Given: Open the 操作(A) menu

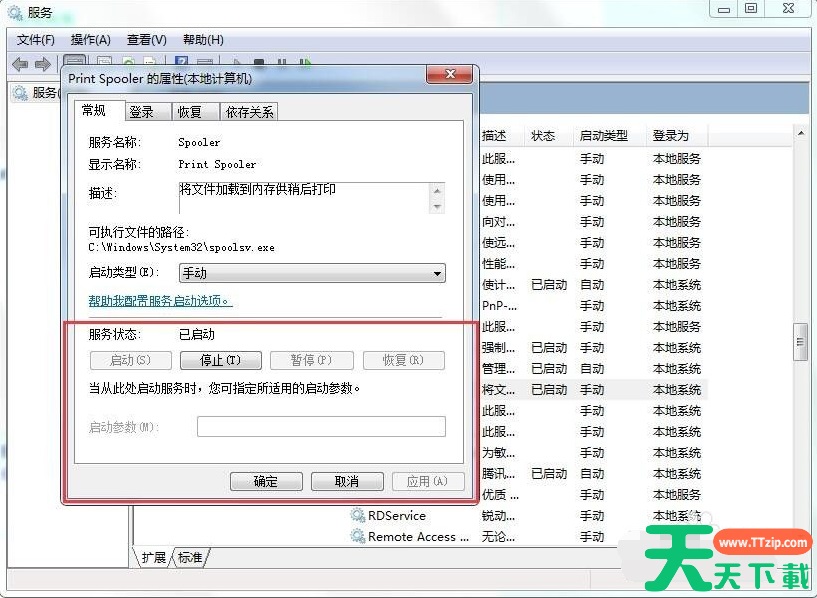Looking at the screenshot, I should tap(90, 40).
